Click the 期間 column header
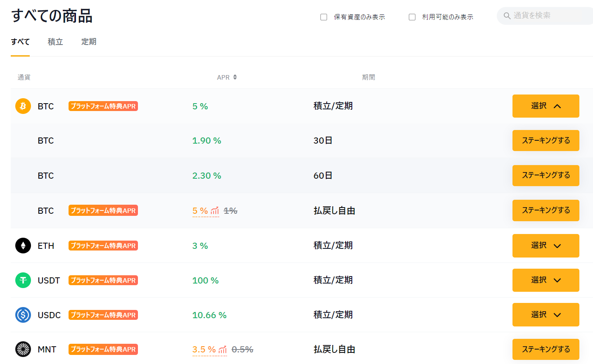Screen dimensions: 593x364 [368, 77]
